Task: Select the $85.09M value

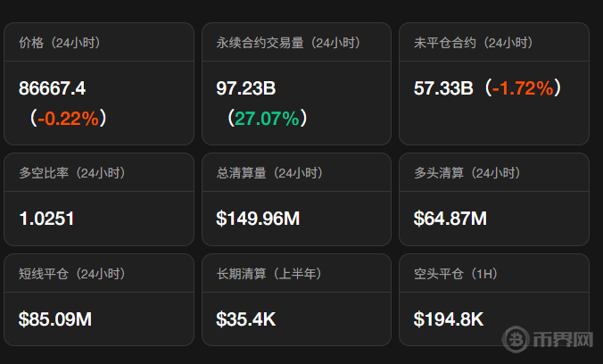Action: pyautogui.click(x=55, y=318)
